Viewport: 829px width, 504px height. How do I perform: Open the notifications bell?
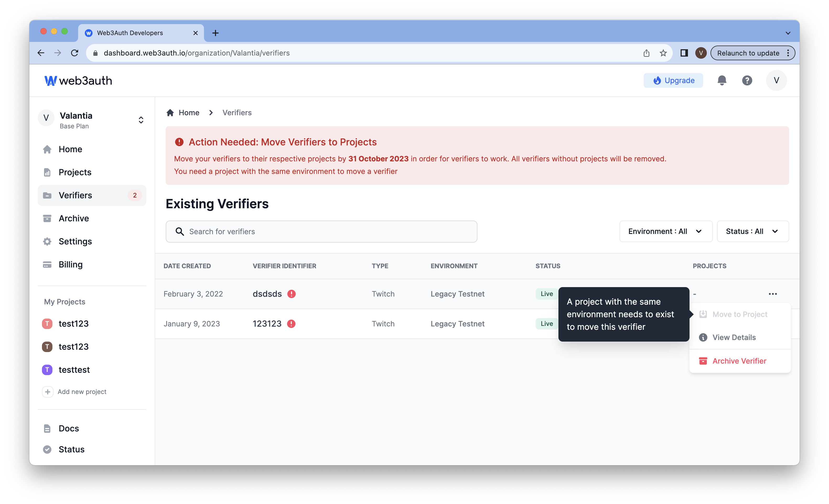pos(722,80)
